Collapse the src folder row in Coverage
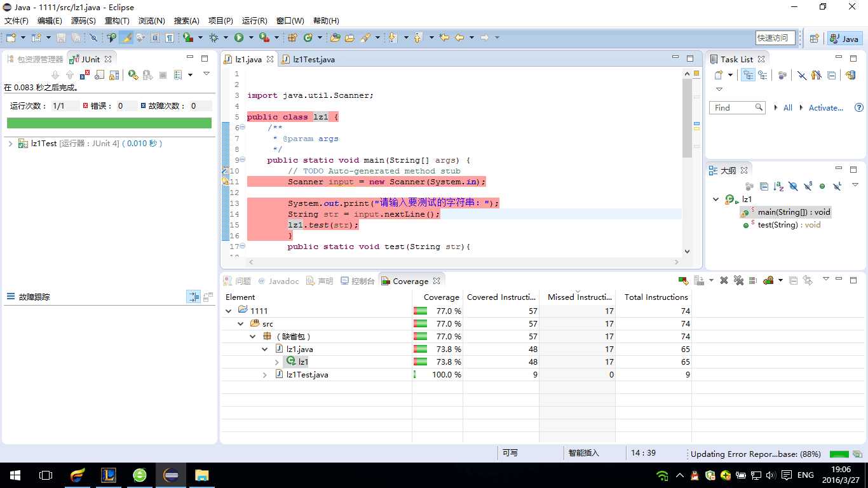Image resolution: width=868 pixels, height=488 pixels. tap(241, 324)
